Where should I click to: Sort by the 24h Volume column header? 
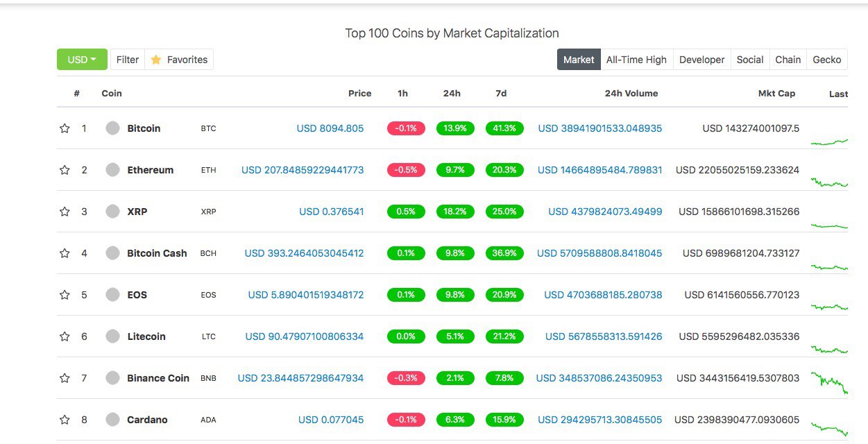[631, 93]
